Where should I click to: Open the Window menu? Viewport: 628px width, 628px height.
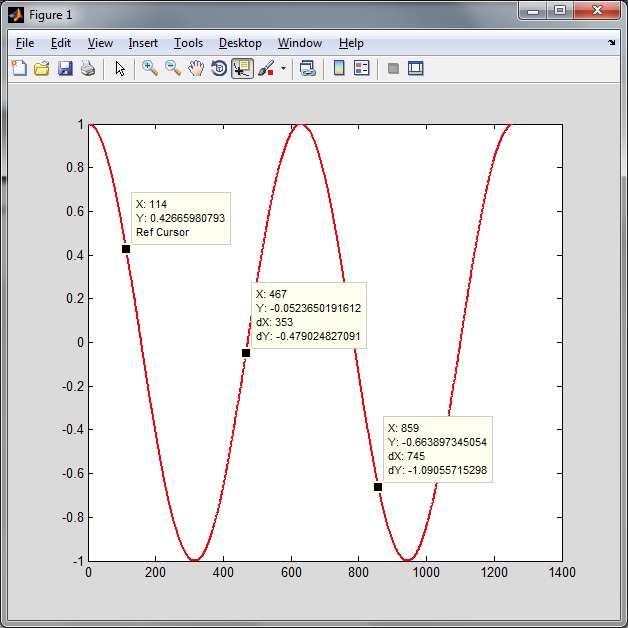300,43
